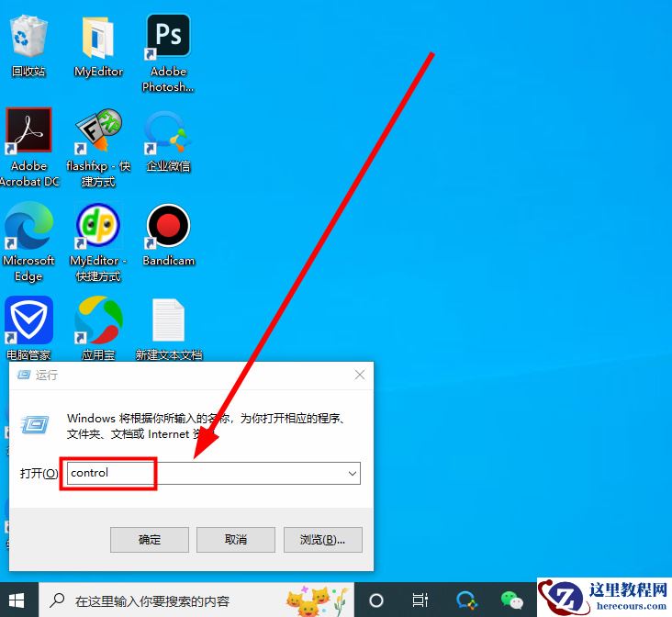Close the 运行 dialog
This screenshot has height=617, width=672.
coord(360,376)
